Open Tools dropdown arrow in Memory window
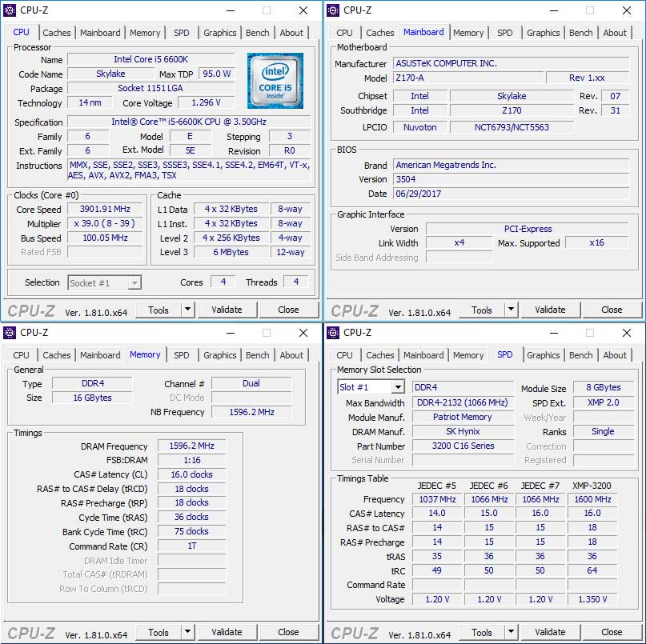The height and width of the screenshot is (644, 646). pos(187,632)
